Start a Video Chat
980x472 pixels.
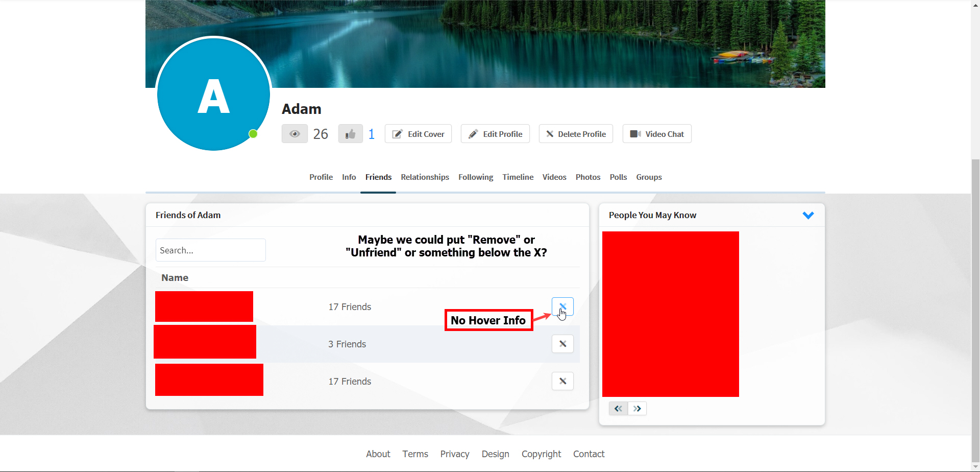657,134
